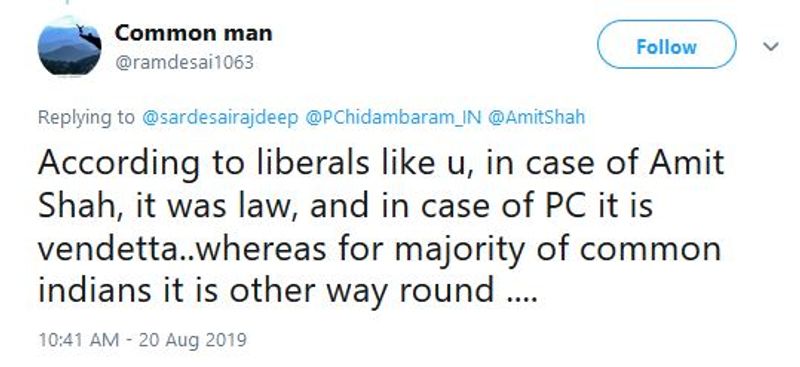Open the @AmitShah mention link

click(x=536, y=118)
